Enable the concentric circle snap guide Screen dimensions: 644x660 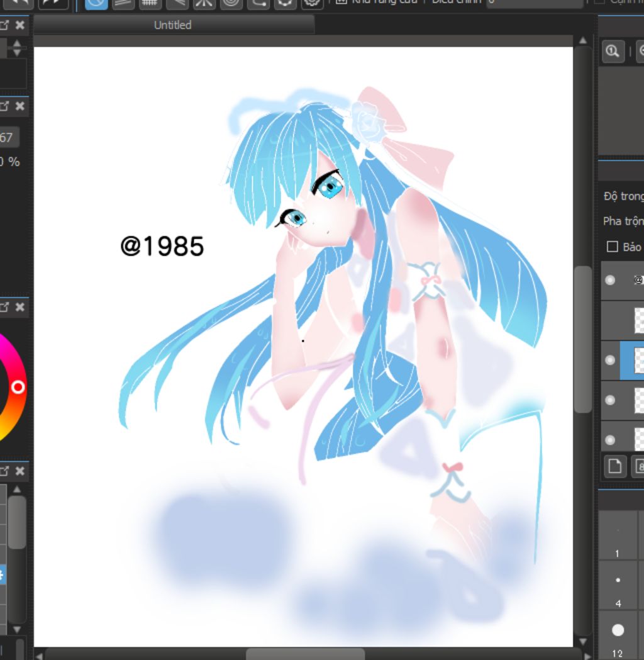point(231,4)
